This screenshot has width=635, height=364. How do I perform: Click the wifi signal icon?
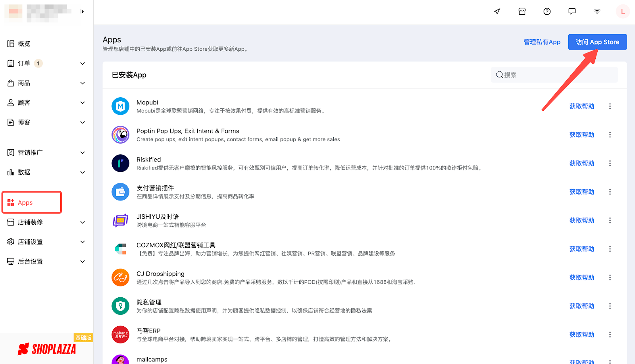[x=597, y=12]
